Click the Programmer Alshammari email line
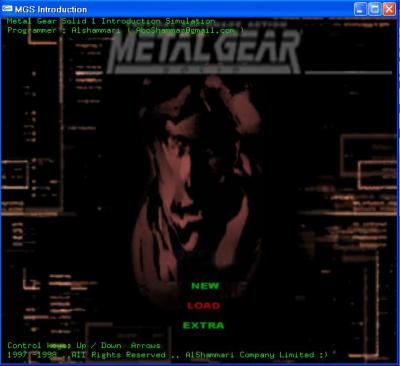The height and width of the screenshot is (366, 400). 126,30
